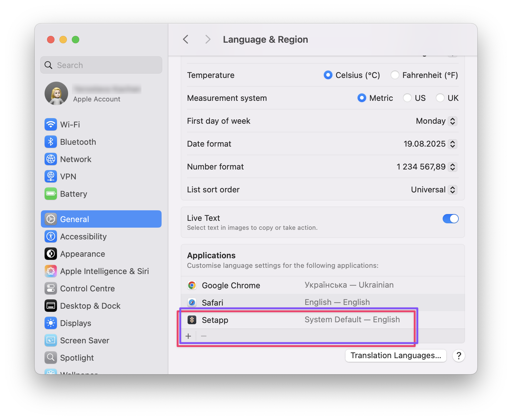The height and width of the screenshot is (420, 512).
Task: Go back with the left chevron
Action: coord(186,39)
